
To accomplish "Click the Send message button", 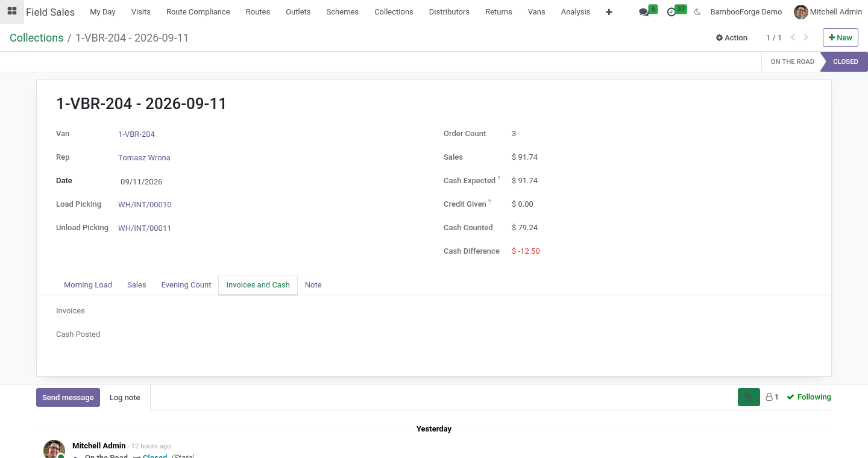I will (68, 398).
